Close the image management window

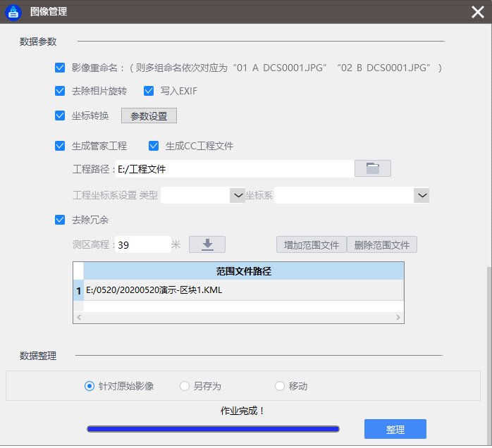(476, 11)
